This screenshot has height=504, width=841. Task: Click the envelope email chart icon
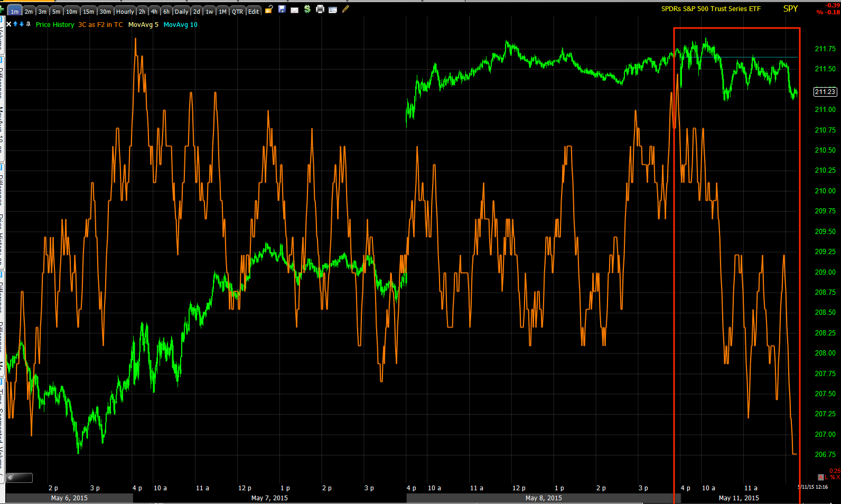point(295,10)
